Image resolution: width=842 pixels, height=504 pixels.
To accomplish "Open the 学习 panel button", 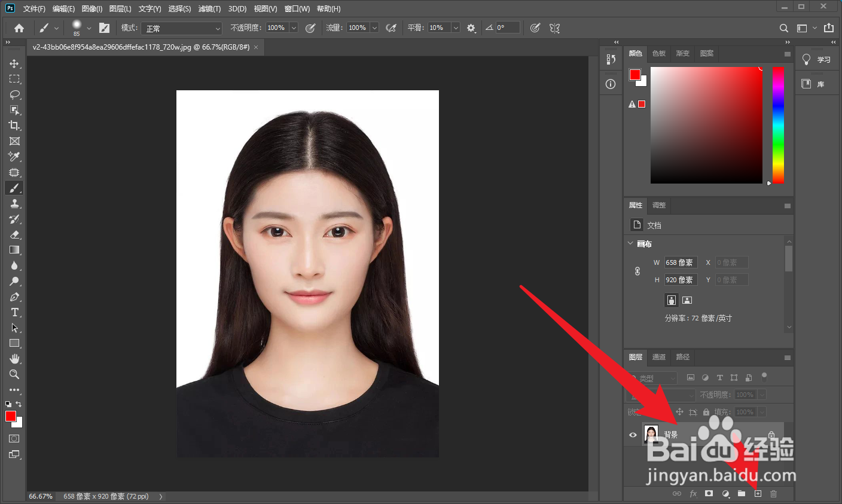I will click(817, 60).
